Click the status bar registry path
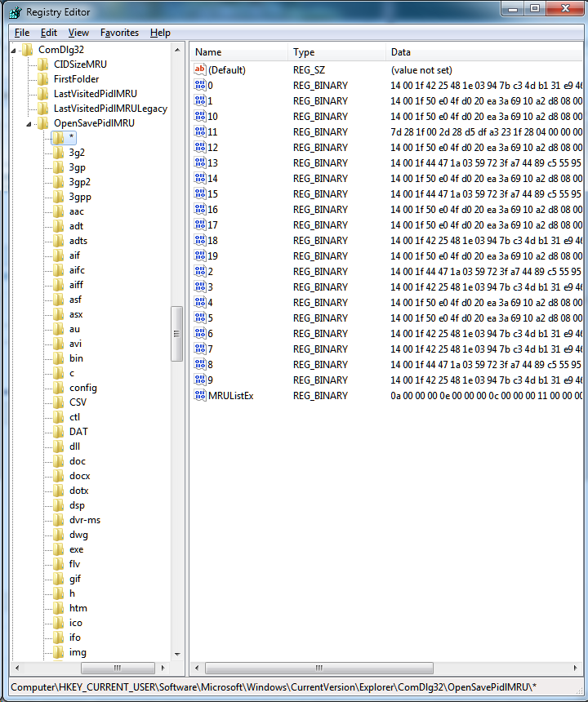 [x=274, y=686]
